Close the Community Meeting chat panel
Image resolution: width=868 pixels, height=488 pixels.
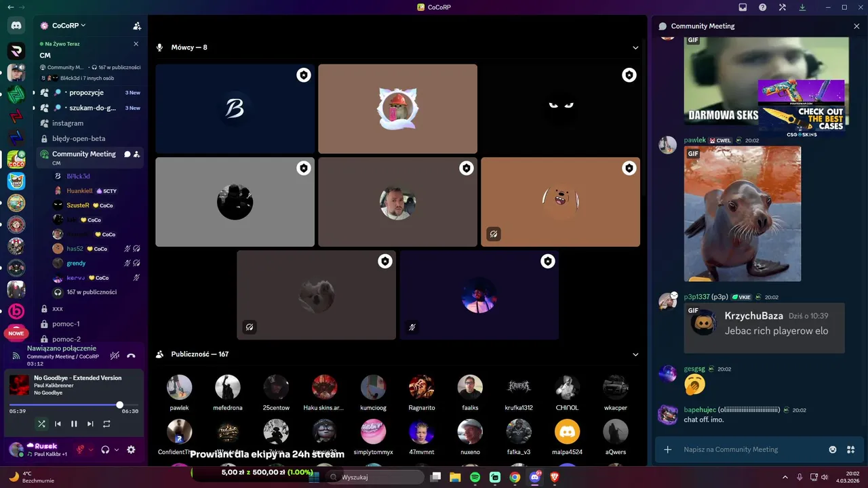[856, 26]
